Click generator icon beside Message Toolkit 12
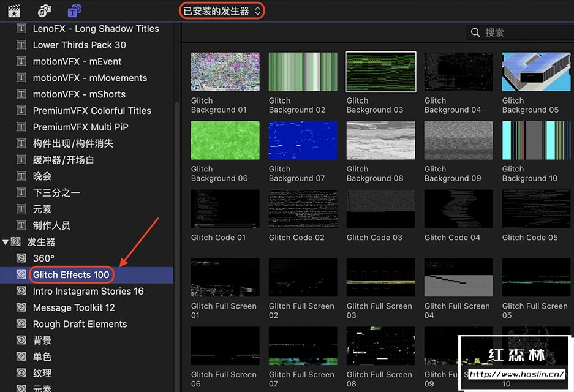Screen dimensions: 574x392 tap(22, 307)
